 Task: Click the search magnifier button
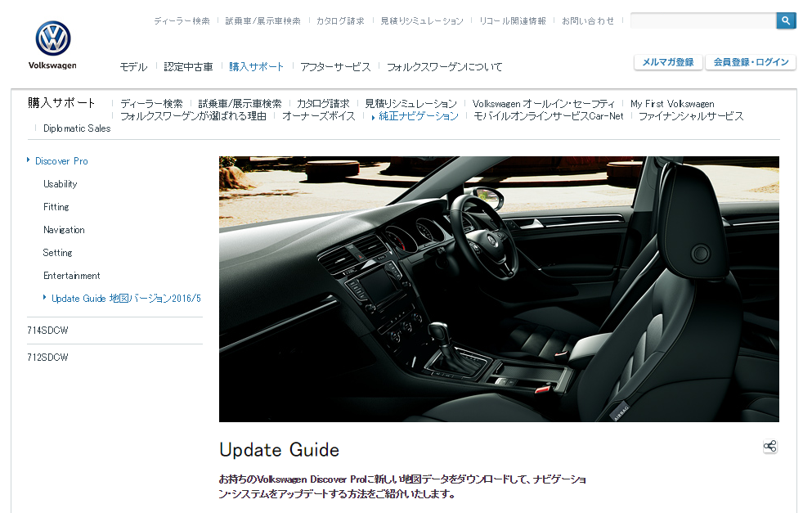[x=786, y=20]
